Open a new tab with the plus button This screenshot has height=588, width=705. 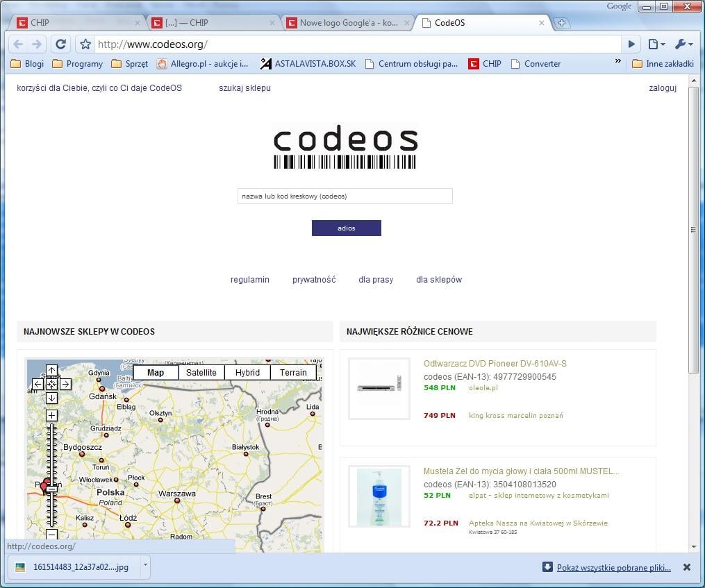click(562, 23)
